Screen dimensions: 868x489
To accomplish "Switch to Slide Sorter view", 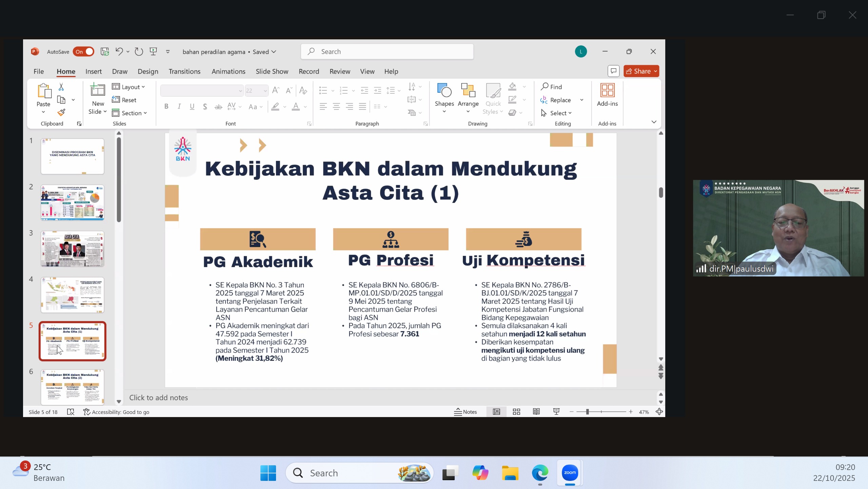I will click(516, 412).
